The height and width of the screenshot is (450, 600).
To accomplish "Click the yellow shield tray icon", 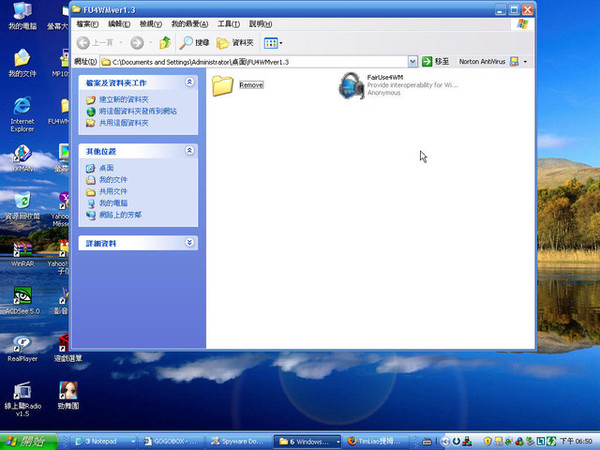I will click(488, 441).
